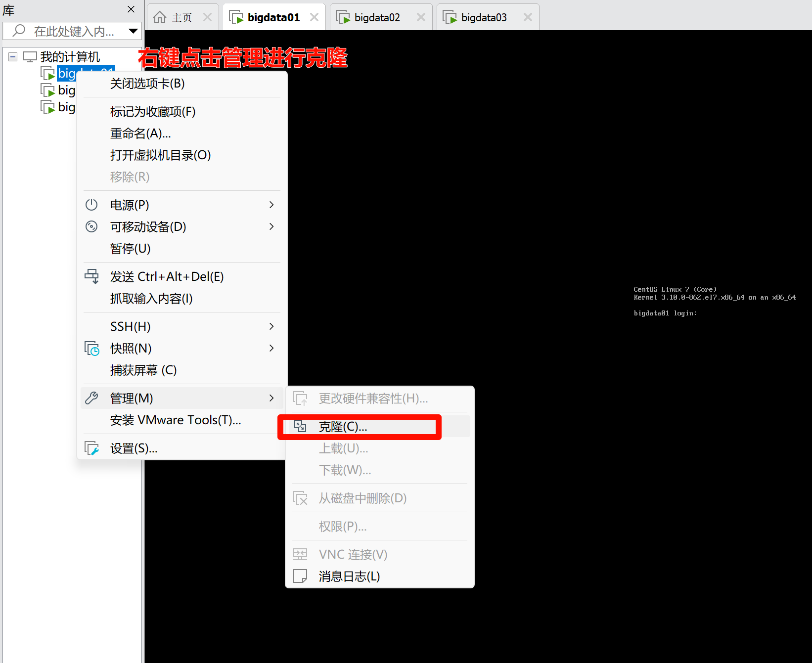Viewport: 812px width, 663px height.
Task: Open the library search dropdown arrow
Action: pos(133,31)
